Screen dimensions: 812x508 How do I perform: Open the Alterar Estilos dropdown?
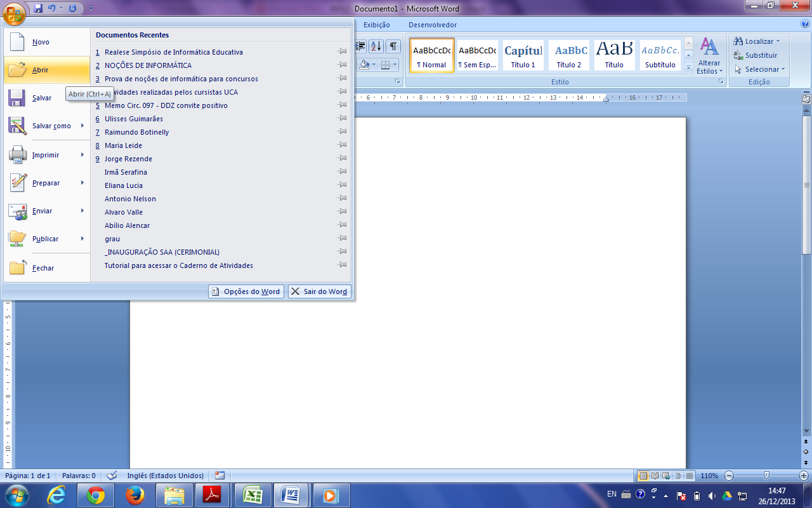tap(709, 57)
